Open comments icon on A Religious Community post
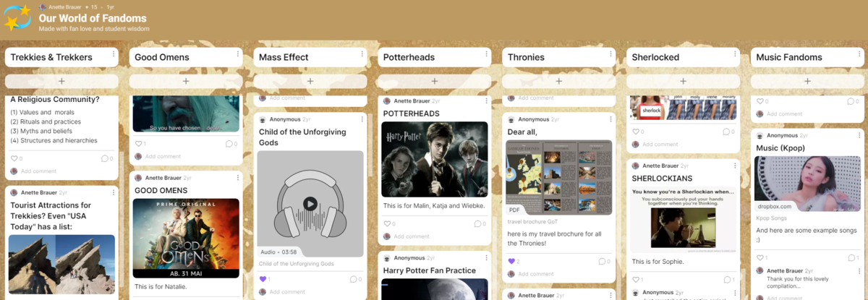This screenshot has height=300, width=868. (x=105, y=158)
